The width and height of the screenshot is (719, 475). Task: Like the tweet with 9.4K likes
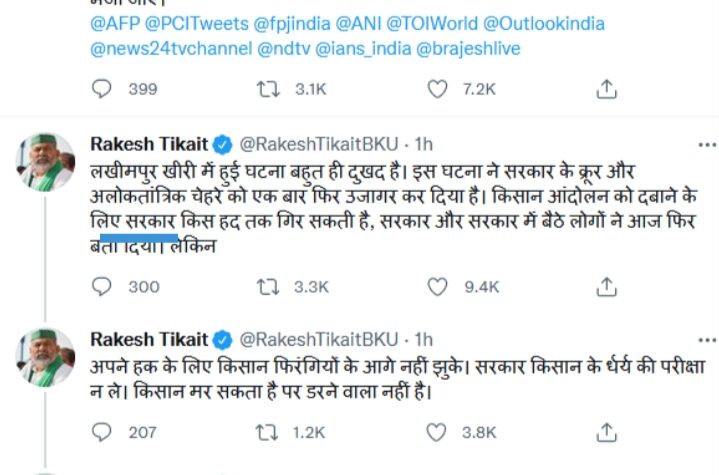437,287
